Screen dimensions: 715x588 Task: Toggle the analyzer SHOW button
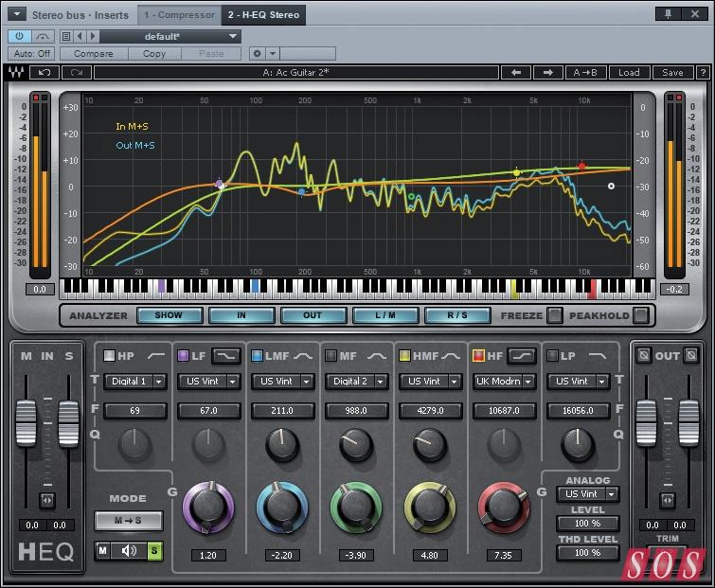coord(170,315)
